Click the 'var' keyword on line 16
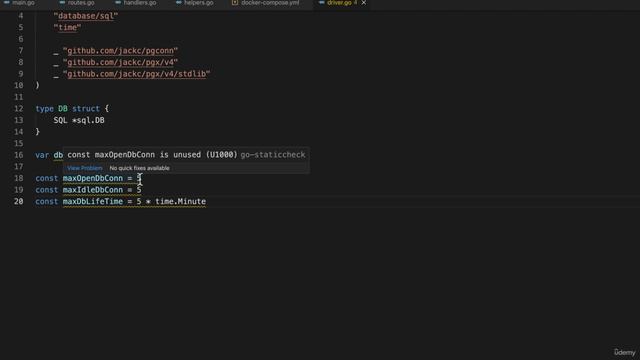The image size is (640, 360). [42, 155]
